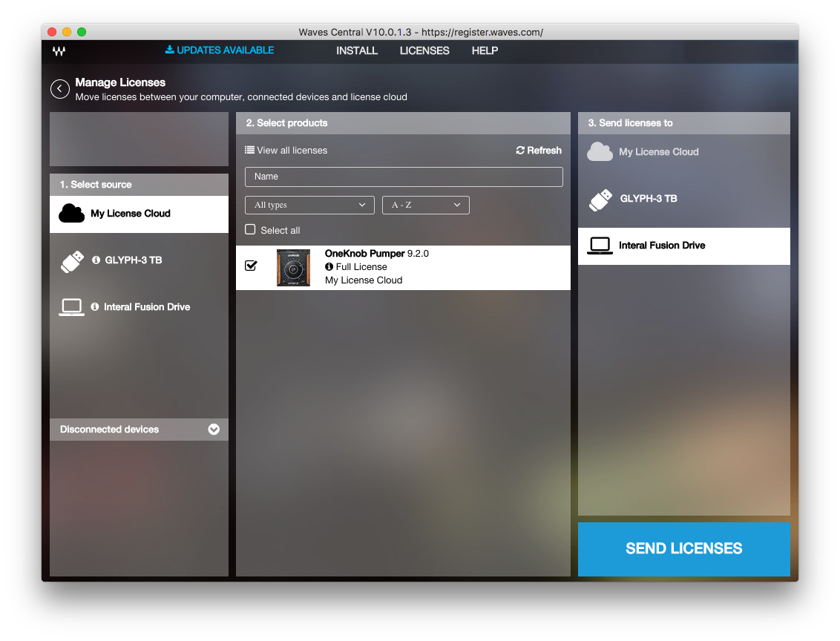The image size is (840, 641).
Task: Select Interal Fusion Drive as source
Action: [140, 307]
